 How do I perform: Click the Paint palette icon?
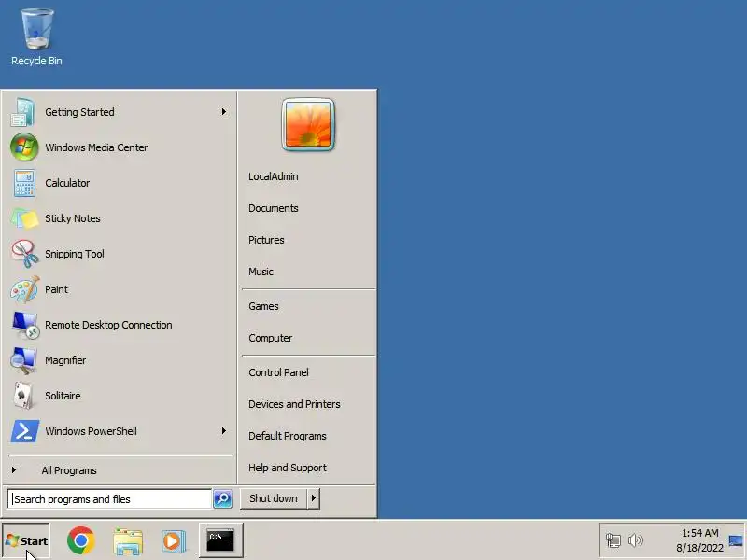24,289
